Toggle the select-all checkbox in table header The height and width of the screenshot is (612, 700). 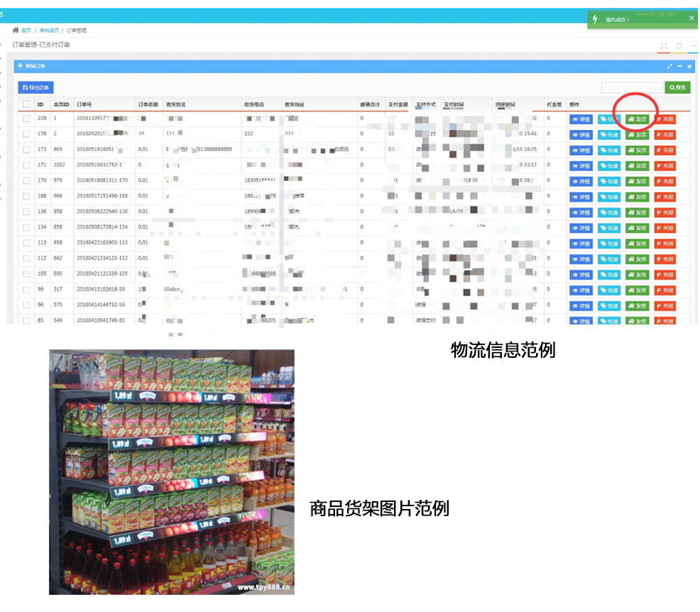pyautogui.click(x=26, y=104)
